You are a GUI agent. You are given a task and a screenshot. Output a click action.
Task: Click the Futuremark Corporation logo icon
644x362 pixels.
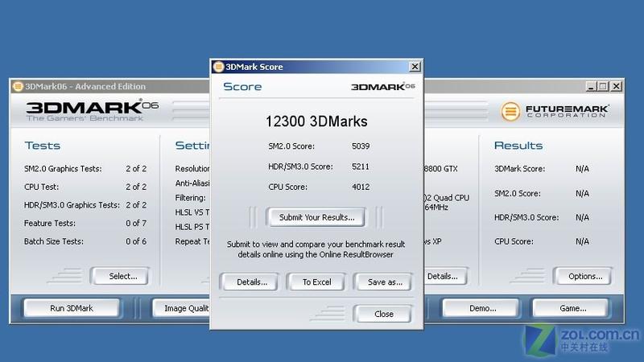tap(510, 111)
